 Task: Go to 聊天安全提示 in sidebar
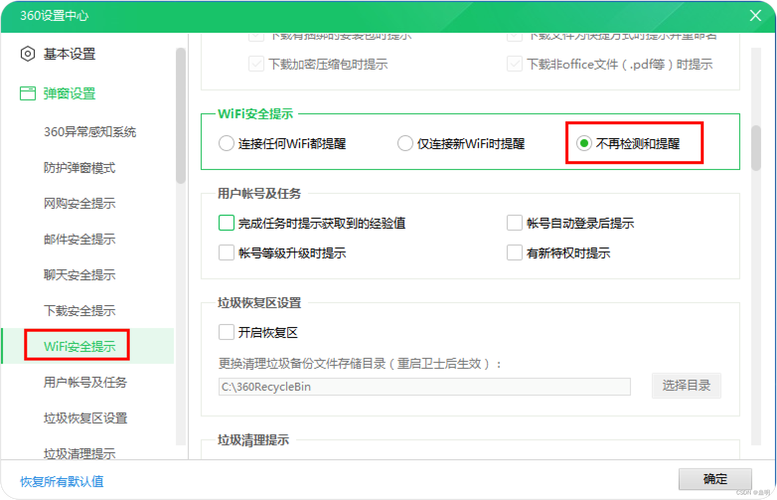(x=79, y=275)
